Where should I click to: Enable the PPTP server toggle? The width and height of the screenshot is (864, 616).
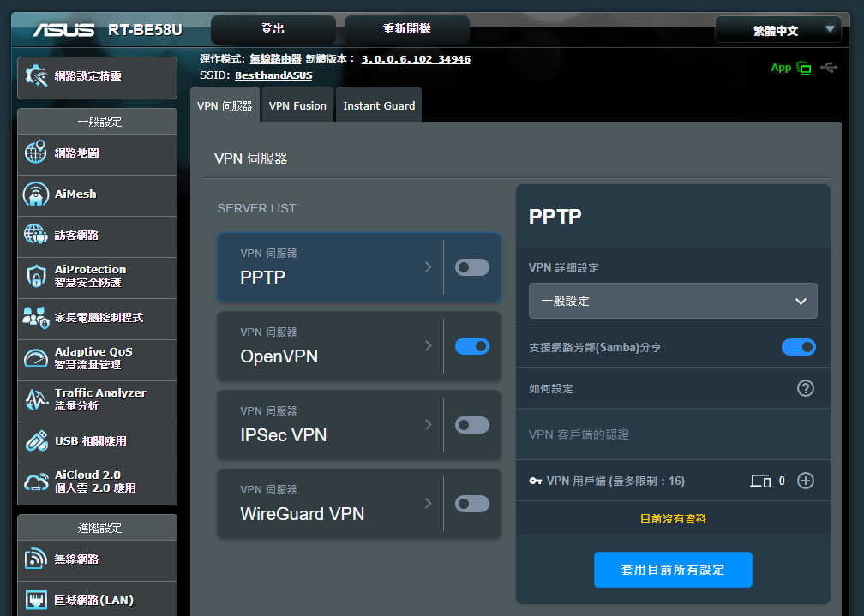click(472, 267)
